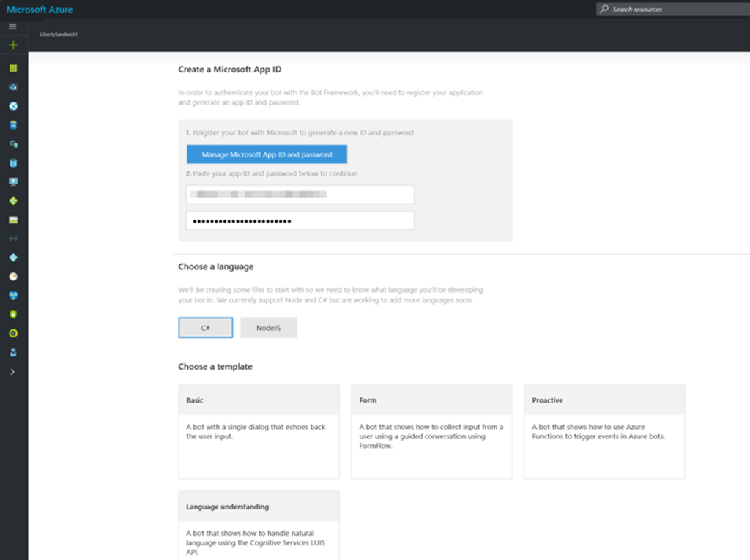Open the All resources grid icon
This screenshot has width=750, height=560.
[x=13, y=68]
